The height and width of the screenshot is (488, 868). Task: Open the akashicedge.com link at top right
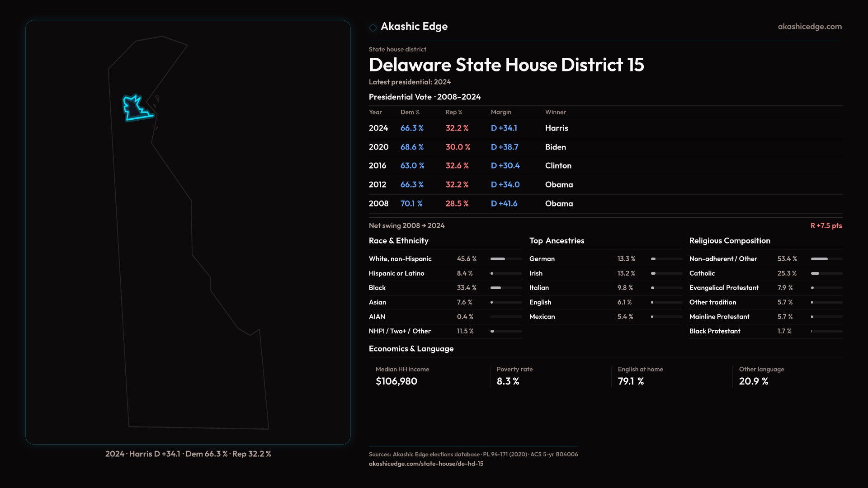810,27
